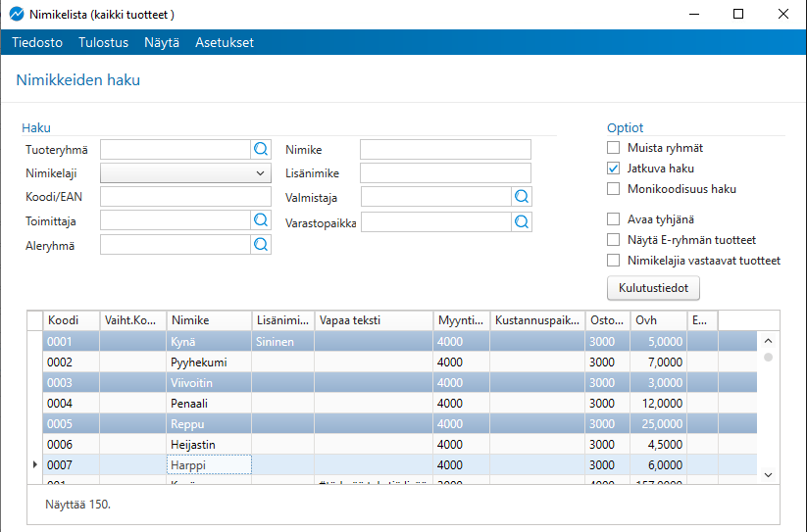
Task: Click the 12,0000 price cell
Action: [x=659, y=403]
